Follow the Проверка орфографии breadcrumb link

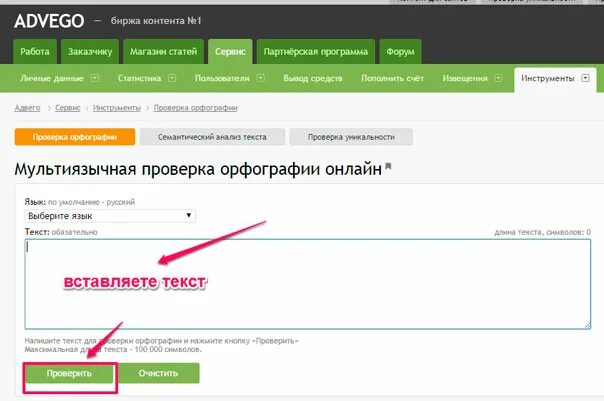(196, 108)
